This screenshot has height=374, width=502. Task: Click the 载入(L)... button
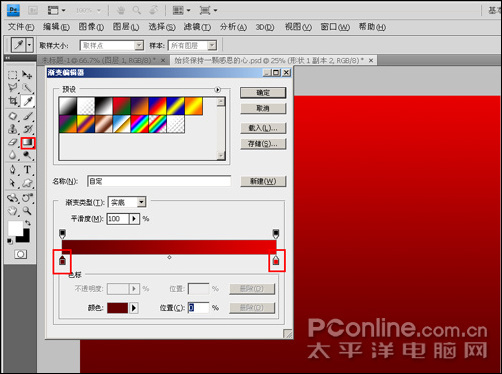point(263,128)
